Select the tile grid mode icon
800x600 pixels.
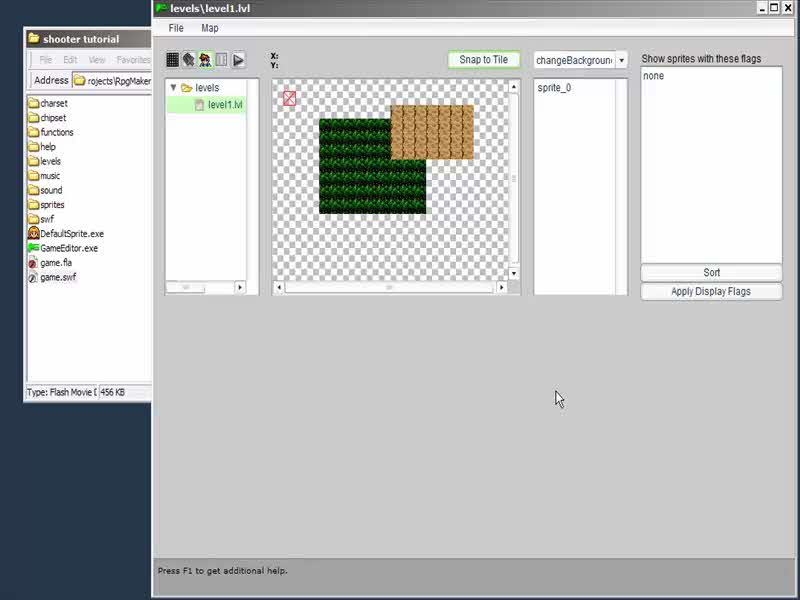[173, 60]
